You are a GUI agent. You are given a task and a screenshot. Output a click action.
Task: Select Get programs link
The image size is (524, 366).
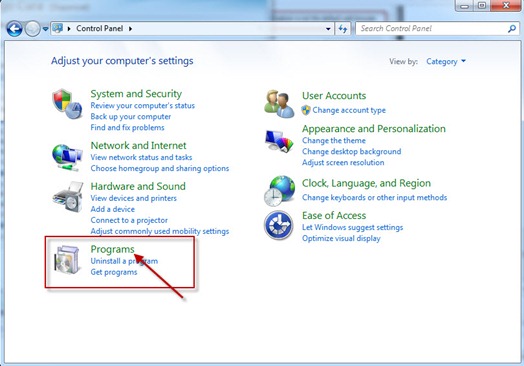(x=114, y=272)
